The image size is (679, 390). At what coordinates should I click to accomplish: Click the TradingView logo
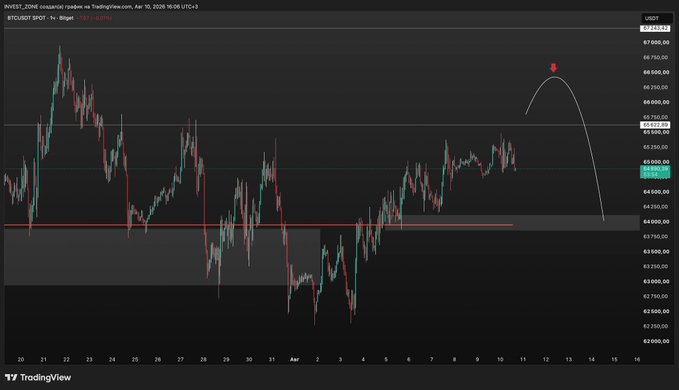click(x=38, y=377)
